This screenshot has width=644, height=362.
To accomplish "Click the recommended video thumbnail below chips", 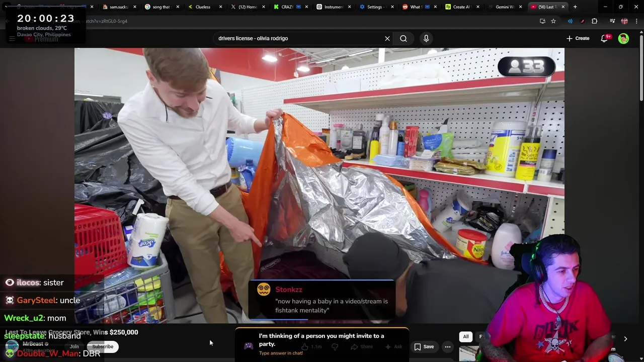I will point(469,353).
